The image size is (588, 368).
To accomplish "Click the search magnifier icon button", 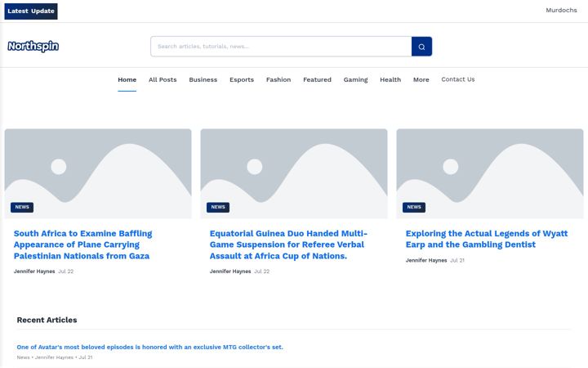I will (421, 47).
